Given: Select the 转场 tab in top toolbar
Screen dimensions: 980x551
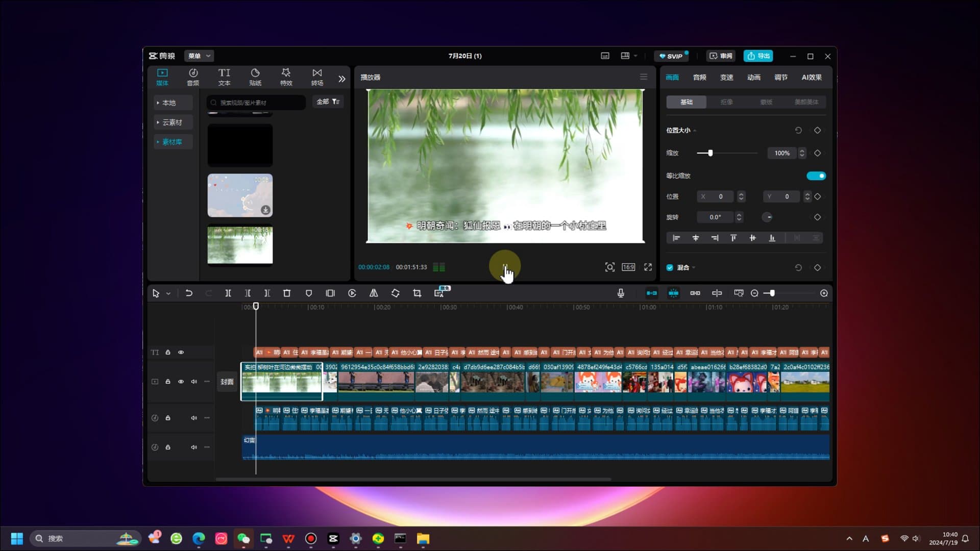Looking at the screenshot, I should (317, 77).
